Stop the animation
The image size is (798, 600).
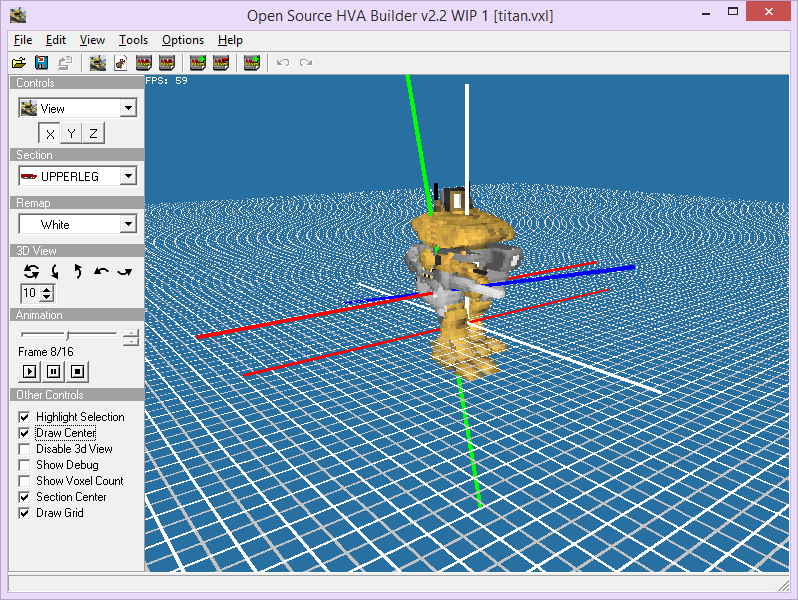click(77, 372)
